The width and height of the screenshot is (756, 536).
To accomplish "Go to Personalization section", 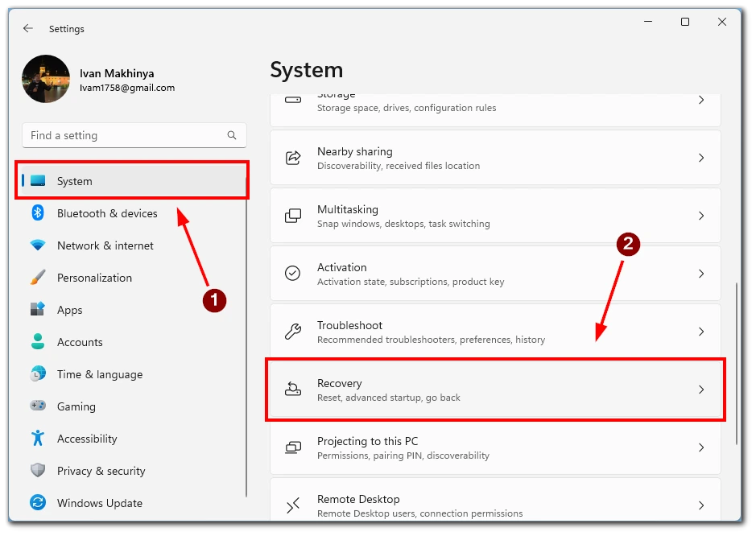I will [x=94, y=278].
